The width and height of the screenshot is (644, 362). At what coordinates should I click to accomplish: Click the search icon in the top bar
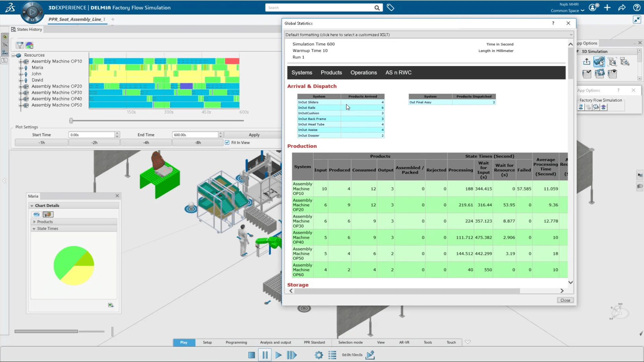pyautogui.click(x=377, y=7)
